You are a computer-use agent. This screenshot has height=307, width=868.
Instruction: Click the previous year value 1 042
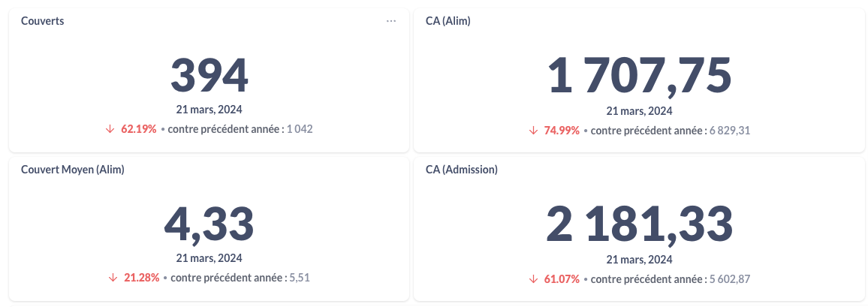coord(300,129)
